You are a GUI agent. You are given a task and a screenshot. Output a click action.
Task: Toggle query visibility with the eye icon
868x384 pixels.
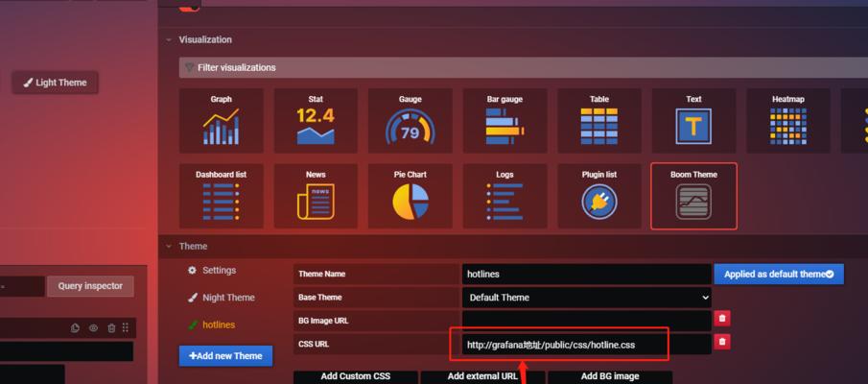[93, 328]
